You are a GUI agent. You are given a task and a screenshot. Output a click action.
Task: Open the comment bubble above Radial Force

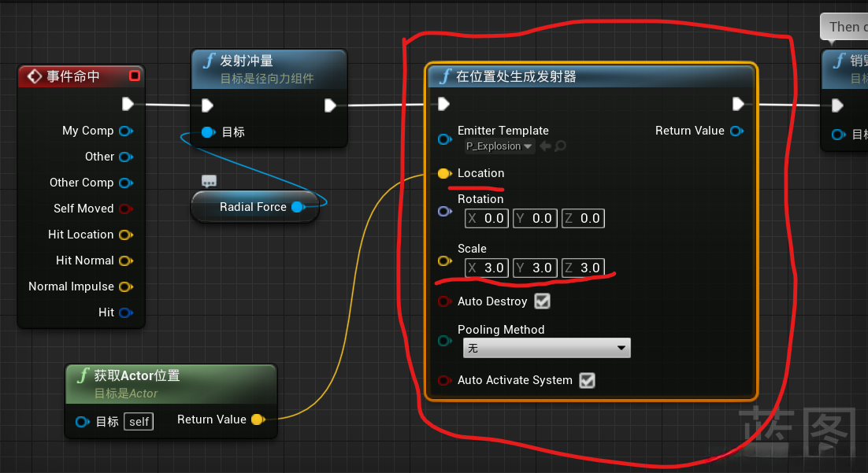[210, 181]
